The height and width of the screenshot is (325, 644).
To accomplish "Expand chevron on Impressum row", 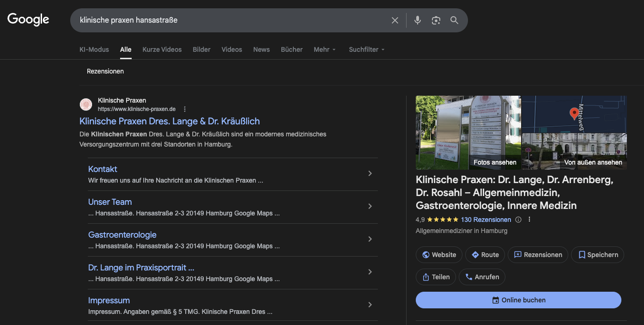I will (x=370, y=305).
